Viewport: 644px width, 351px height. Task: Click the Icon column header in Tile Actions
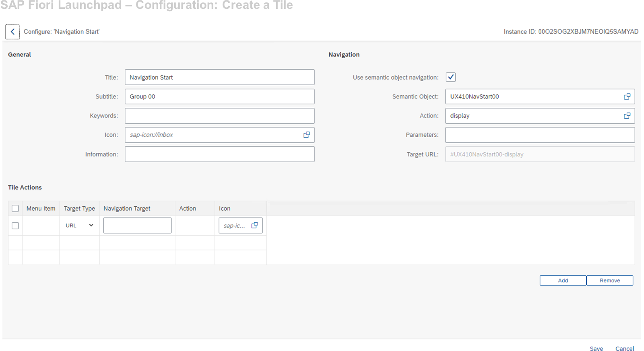[x=240, y=208]
